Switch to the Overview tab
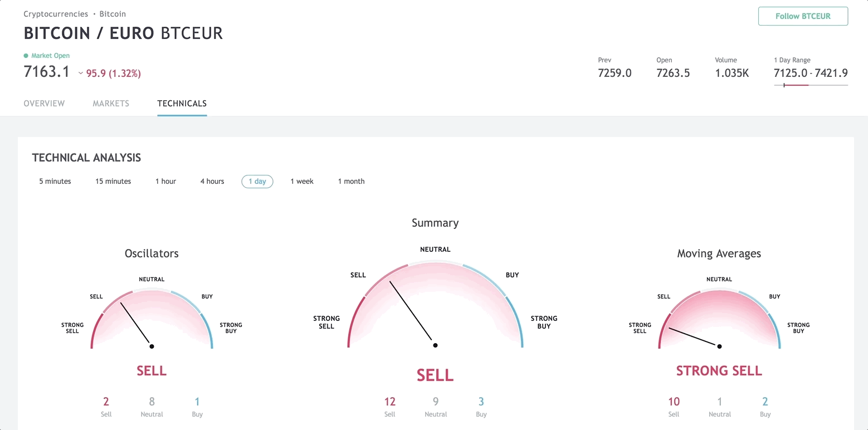 [44, 104]
